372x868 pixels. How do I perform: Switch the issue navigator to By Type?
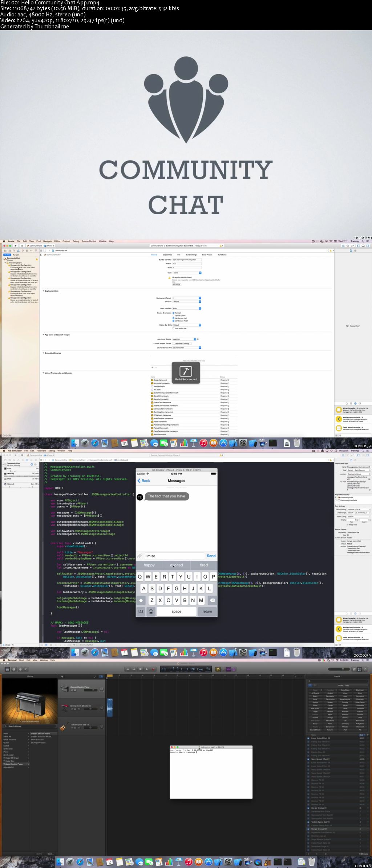(x=16, y=255)
